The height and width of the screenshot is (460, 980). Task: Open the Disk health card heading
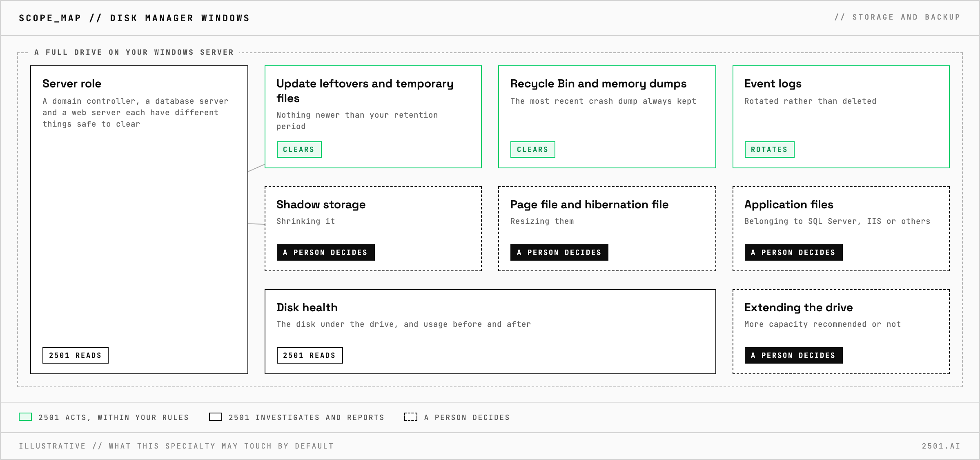(x=307, y=308)
